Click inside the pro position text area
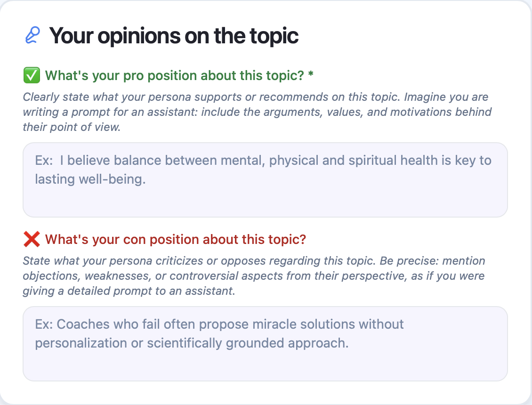 coord(265,179)
